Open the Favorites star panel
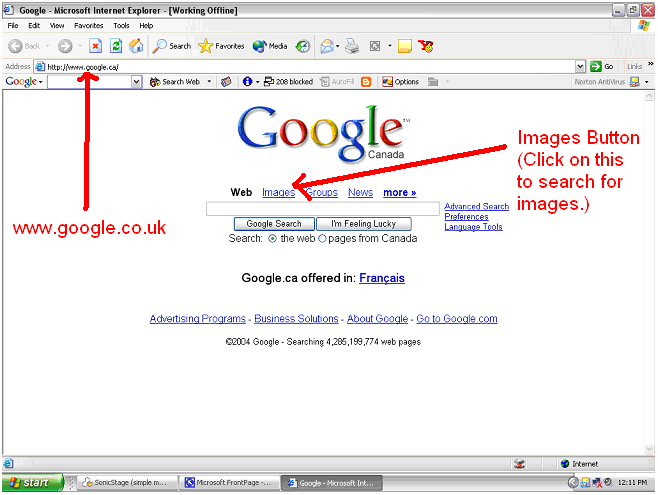 pyautogui.click(x=221, y=46)
